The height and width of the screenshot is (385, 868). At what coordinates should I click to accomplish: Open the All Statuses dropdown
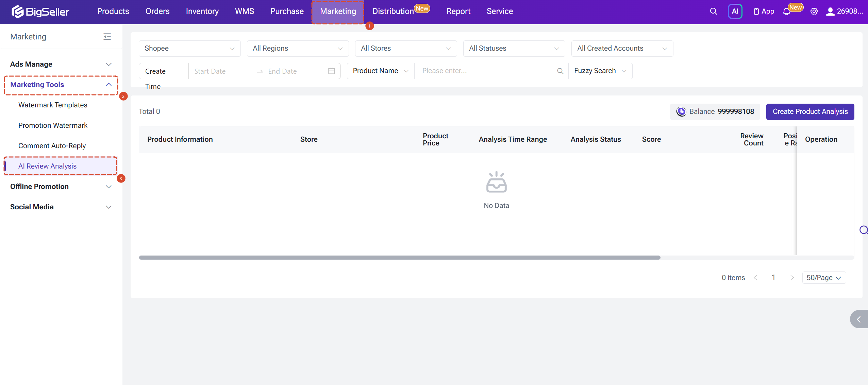(514, 48)
